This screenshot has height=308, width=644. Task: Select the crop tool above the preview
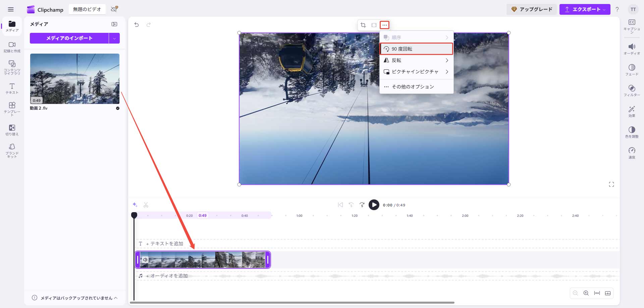click(x=363, y=25)
